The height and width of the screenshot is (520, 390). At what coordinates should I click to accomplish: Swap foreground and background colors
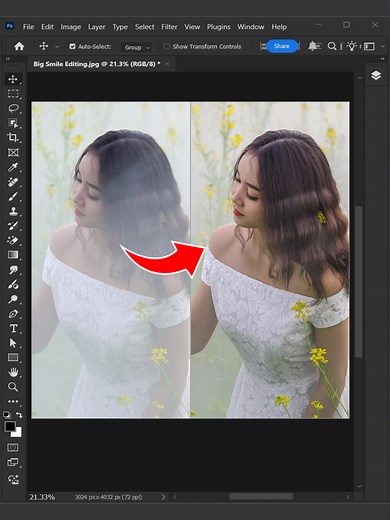[19, 415]
